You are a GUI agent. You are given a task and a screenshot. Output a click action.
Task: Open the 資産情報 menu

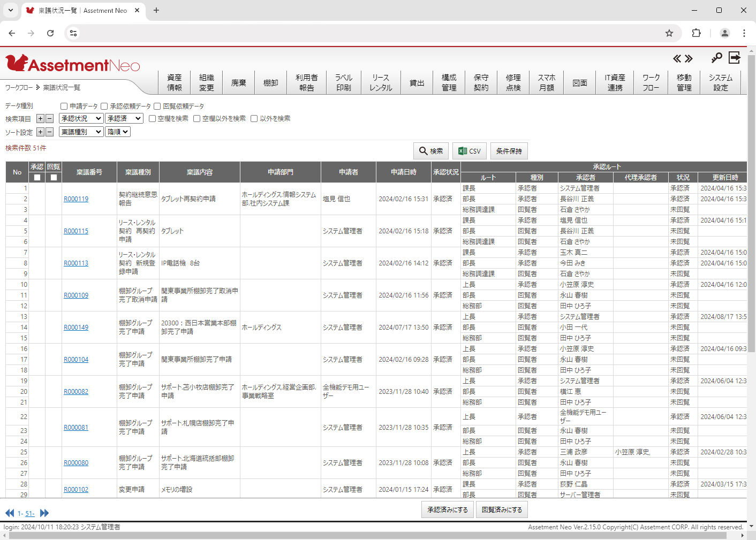pos(174,82)
